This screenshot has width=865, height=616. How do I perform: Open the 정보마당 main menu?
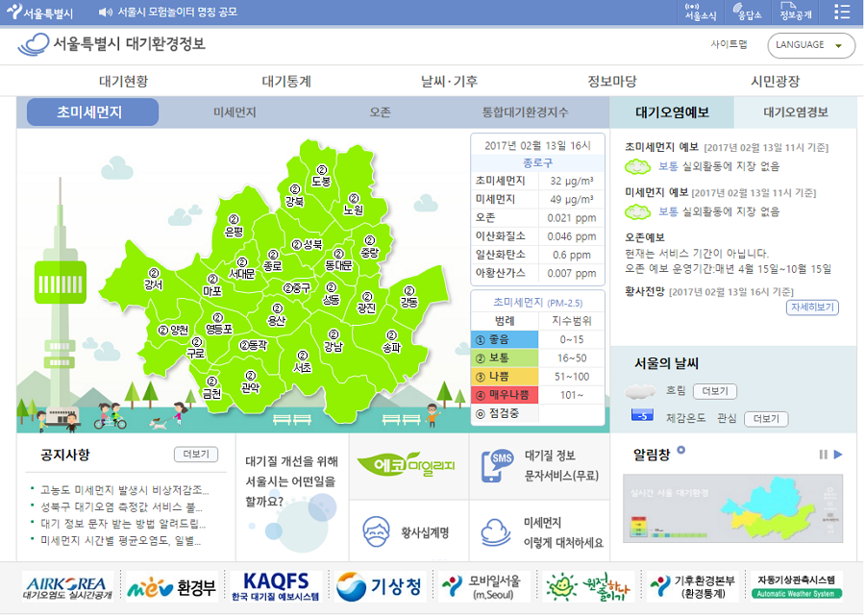coord(612,82)
